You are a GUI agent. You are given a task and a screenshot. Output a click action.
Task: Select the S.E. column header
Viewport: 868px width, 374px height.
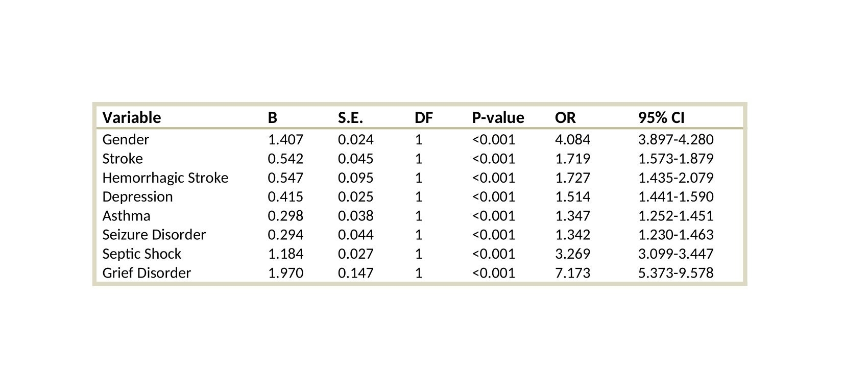[350, 118]
